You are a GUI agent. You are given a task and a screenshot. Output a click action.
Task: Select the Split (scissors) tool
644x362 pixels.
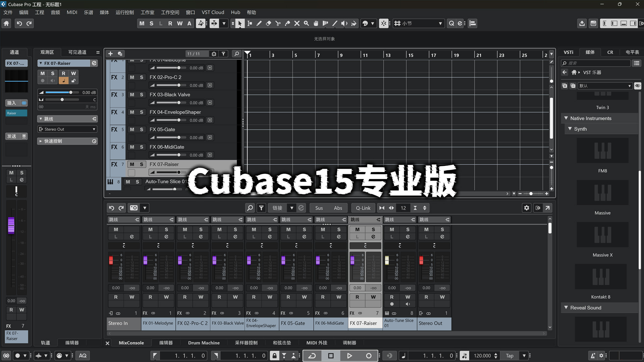pyautogui.click(x=278, y=23)
